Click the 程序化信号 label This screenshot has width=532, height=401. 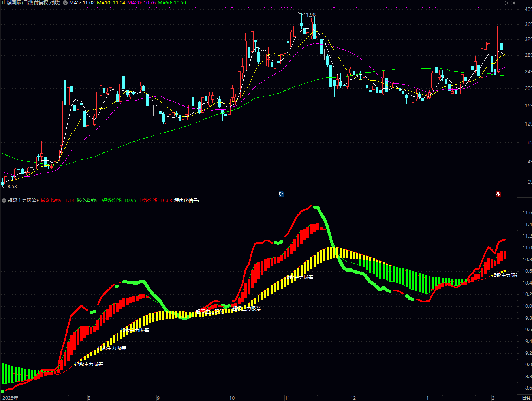tap(186, 200)
